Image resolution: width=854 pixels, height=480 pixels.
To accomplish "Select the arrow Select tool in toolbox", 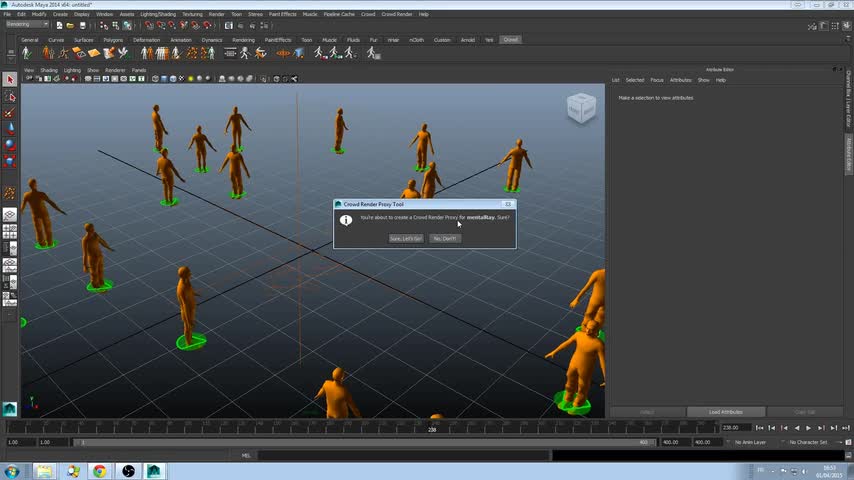I will [10, 80].
